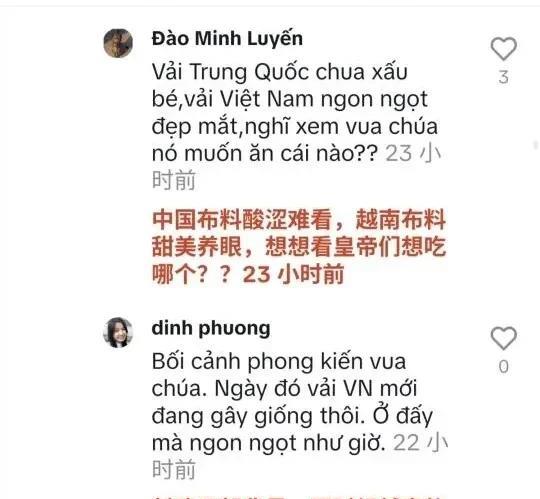Open the username Đào Minh Luyến
The image size is (540, 499).
[x=227, y=39]
